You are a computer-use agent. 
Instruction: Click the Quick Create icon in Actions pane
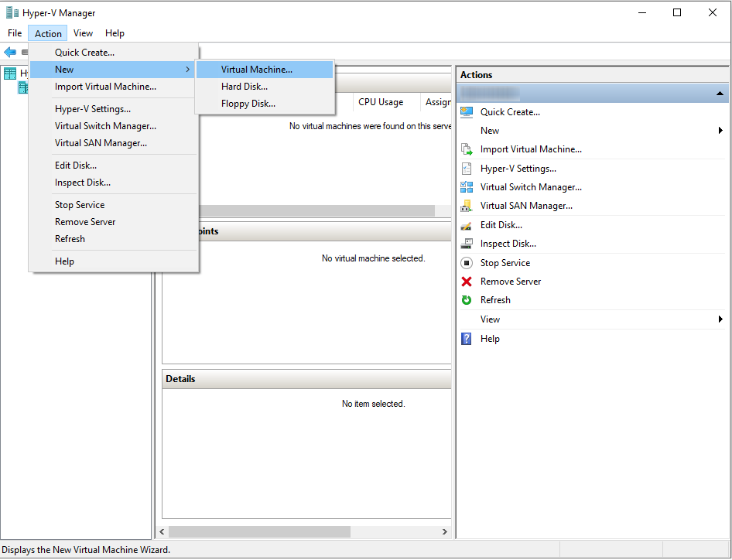466,112
